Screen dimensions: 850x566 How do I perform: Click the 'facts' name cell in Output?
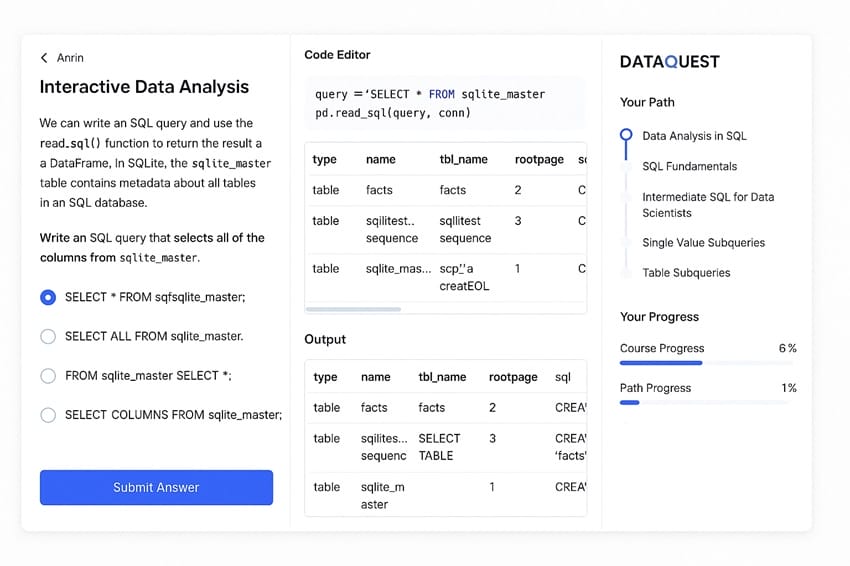tap(374, 407)
